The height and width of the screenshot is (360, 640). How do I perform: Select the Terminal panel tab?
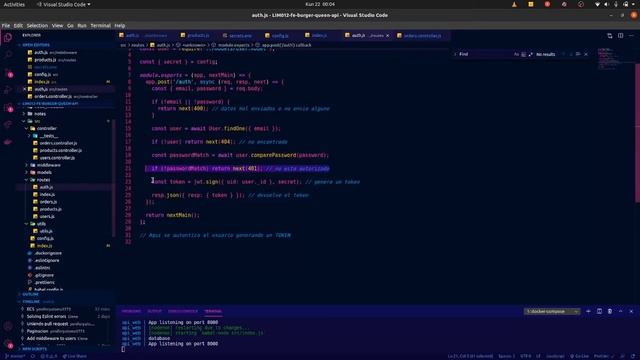pyautogui.click(x=213, y=311)
